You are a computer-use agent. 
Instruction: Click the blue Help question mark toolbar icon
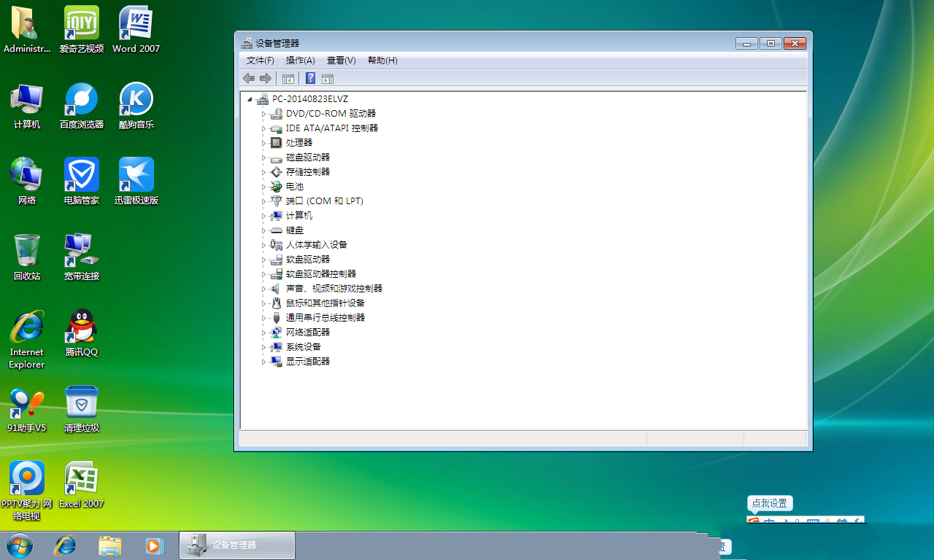(310, 79)
